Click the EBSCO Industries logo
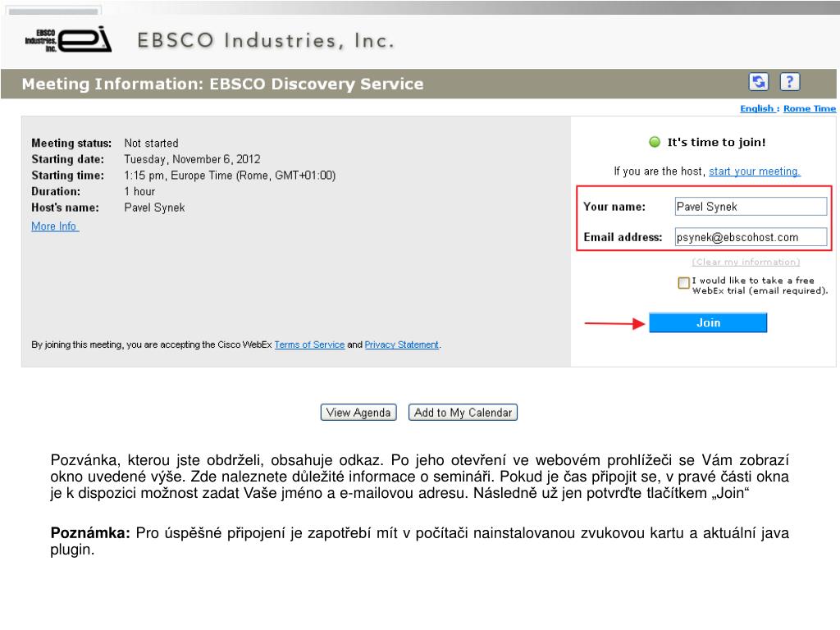The height and width of the screenshot is (630, 840). pyautogui.click(x=69, y=39)
